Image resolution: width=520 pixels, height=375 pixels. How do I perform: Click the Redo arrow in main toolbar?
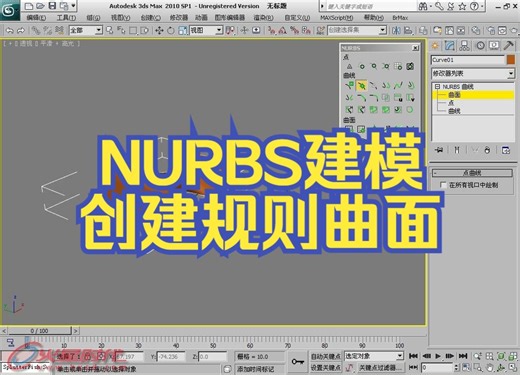[x=21, y=31]
